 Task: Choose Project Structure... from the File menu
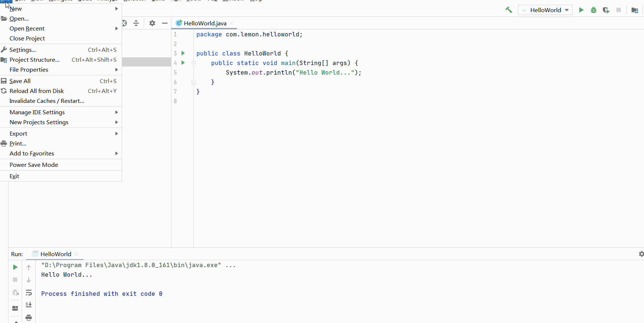pos(61,60)
